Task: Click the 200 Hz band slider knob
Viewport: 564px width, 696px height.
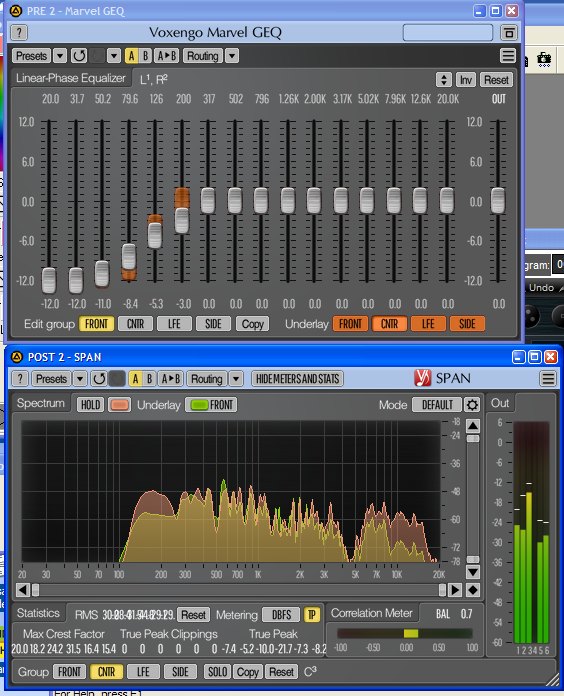Action: click(x=182, y=221)
